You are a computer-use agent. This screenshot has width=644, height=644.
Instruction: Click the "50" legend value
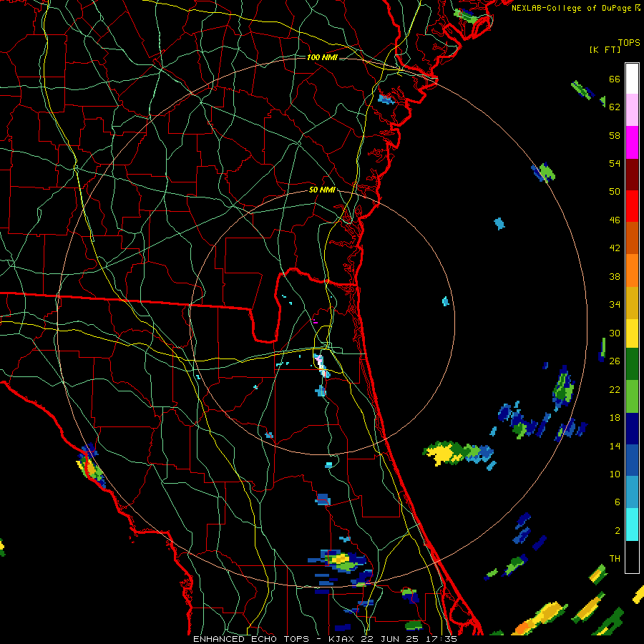point(615,191)
